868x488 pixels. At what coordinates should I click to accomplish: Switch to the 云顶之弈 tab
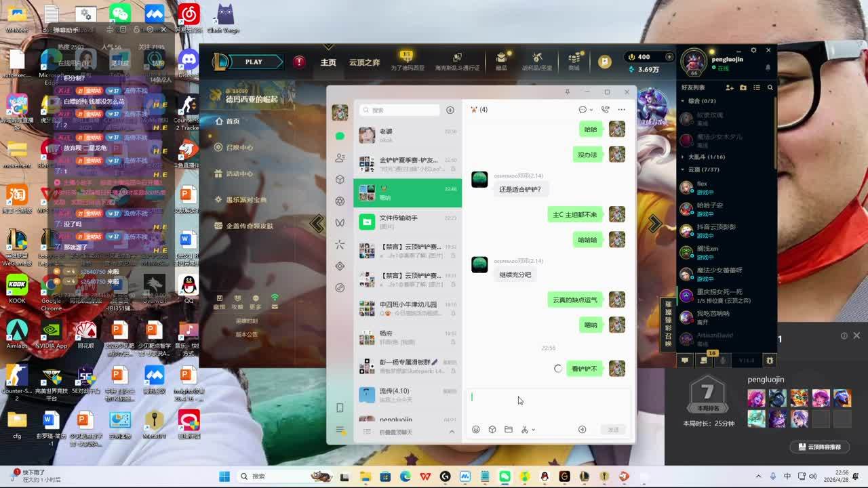364,62
